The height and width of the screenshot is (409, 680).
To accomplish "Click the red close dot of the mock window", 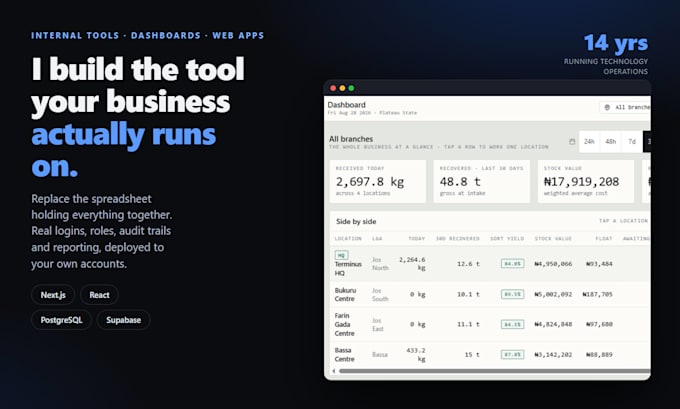I will point(333,88).
